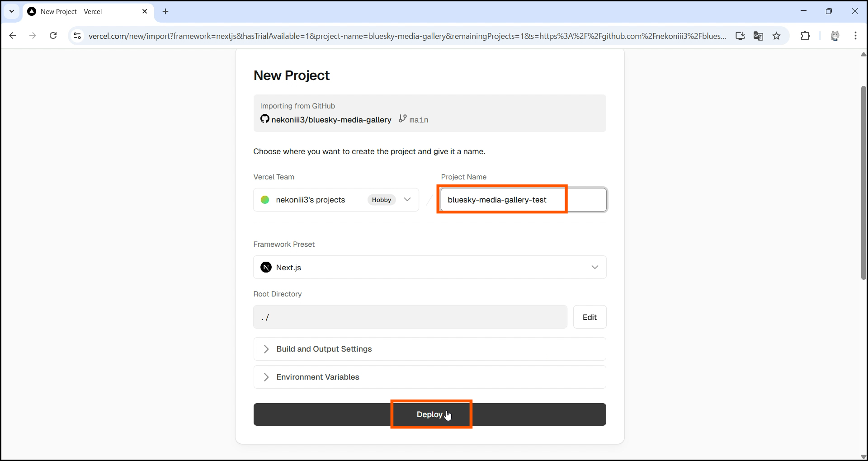868x461 pixels.
Task: Click the install app icon in address bar
Action: click(740, 36)
